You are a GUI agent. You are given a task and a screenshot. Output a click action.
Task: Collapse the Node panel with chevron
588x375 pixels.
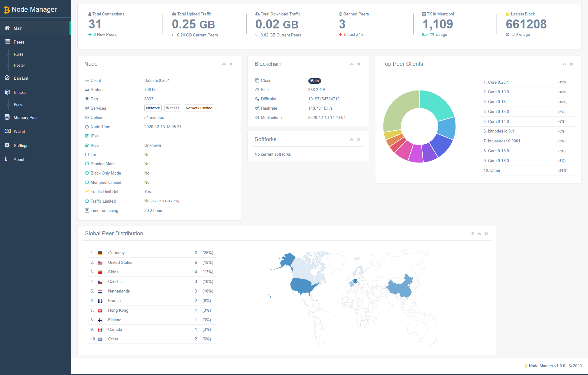[224, 64]
